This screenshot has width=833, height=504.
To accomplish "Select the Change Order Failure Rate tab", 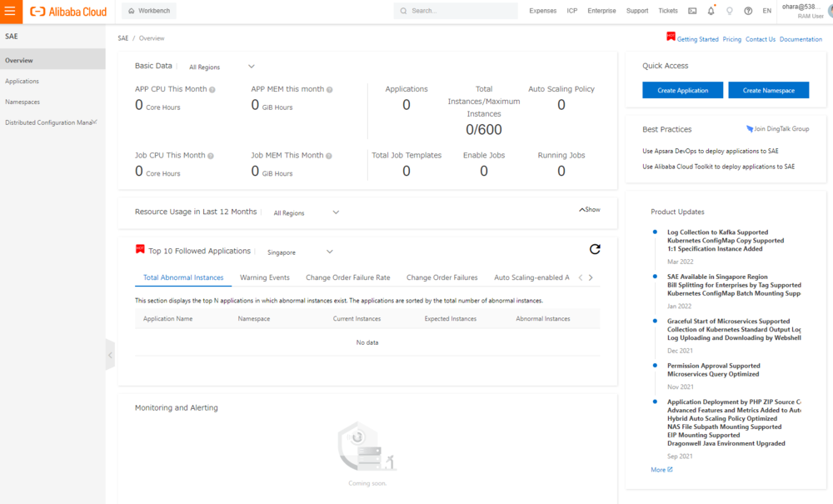I will (347, 277).
